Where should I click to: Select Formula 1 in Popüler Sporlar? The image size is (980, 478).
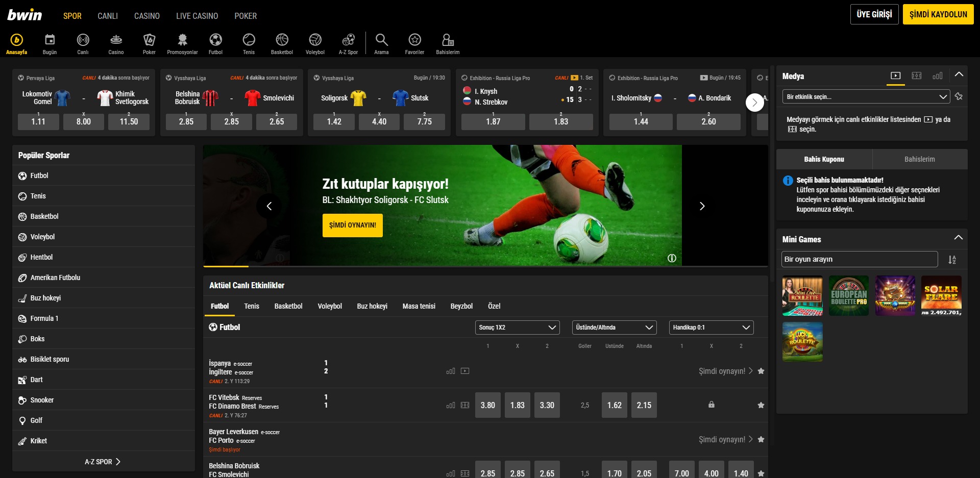pos(104,318)
